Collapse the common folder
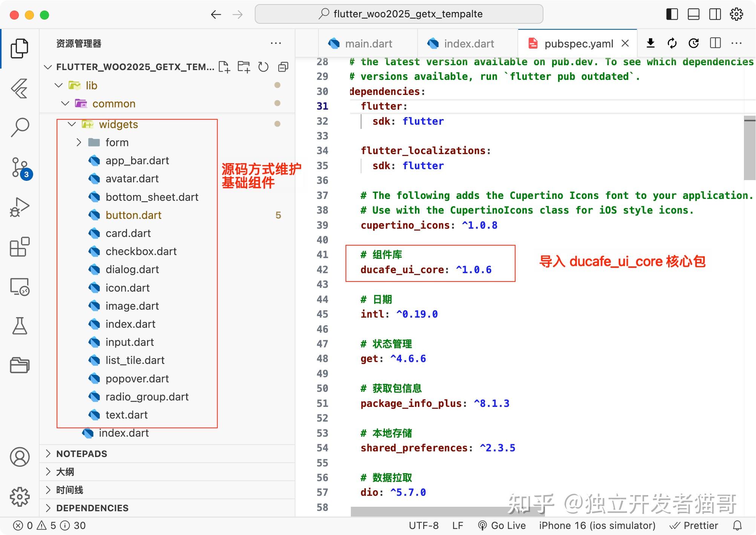This screenshot has height=535, width=756. 65,104
